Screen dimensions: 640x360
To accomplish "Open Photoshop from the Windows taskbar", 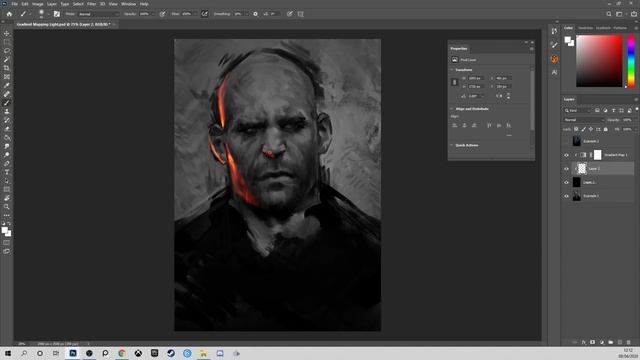I will [x=73, y=353].
